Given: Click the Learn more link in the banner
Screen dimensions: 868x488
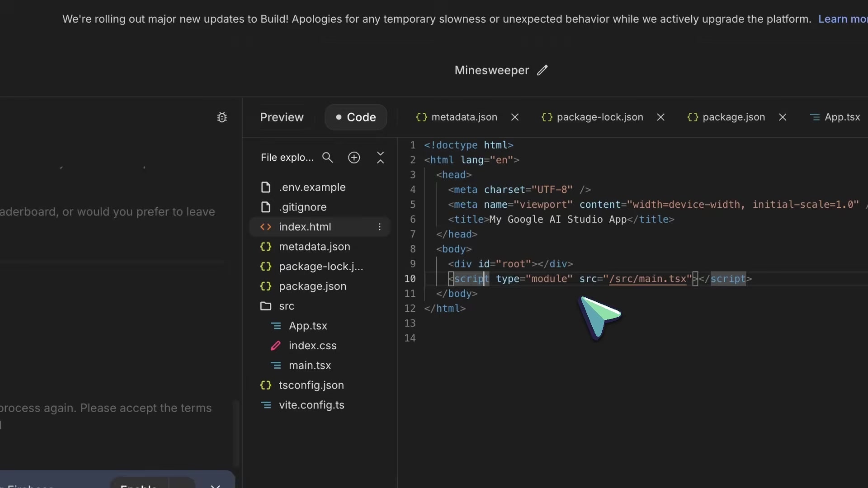Looking at the screenshot, I should click(844, 19).
